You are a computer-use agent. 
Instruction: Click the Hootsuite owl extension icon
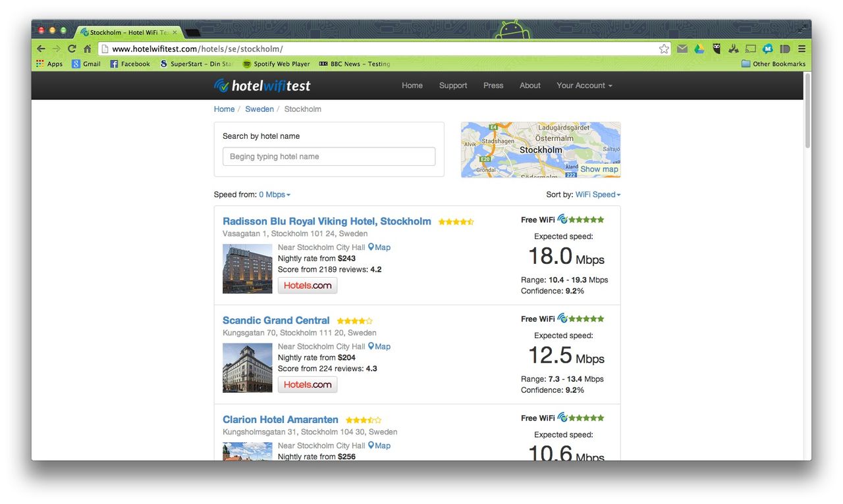[717, 49]
